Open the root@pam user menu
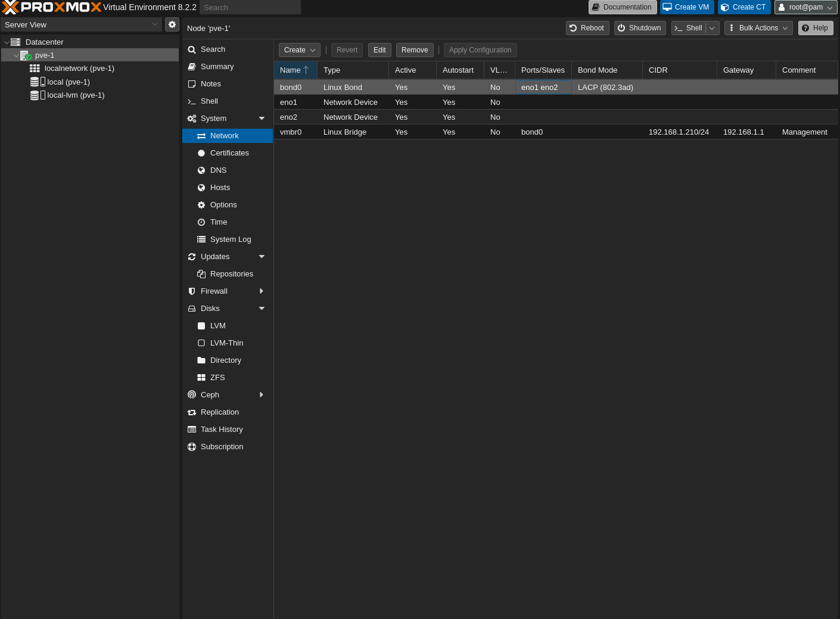Viewport: 840px width, 619px height. pyautogui.click(x=805, y=7)
